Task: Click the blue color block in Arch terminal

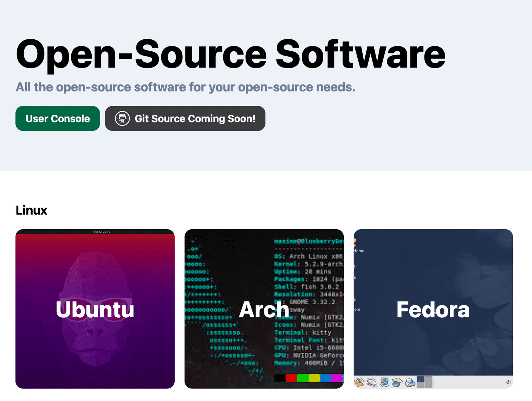Action: pos(325,378)
